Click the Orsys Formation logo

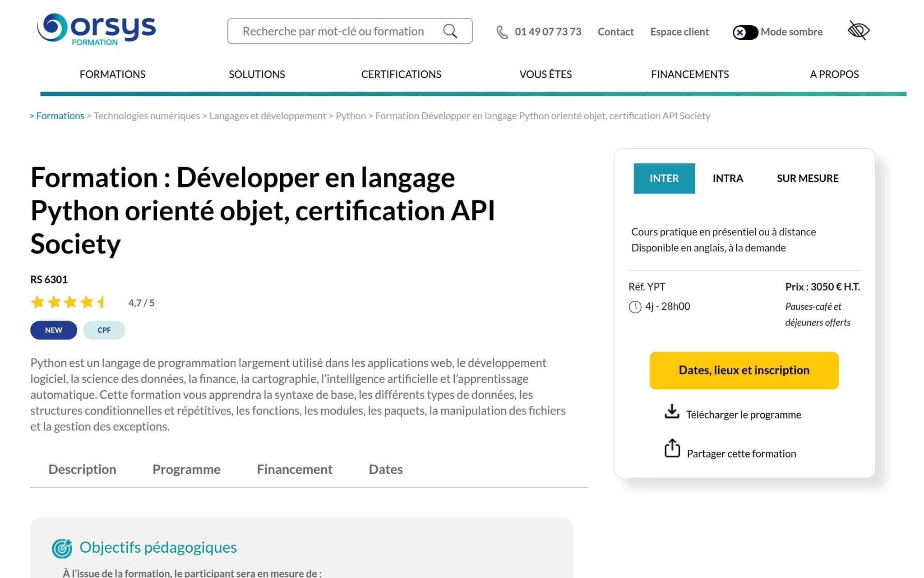(x=97, y=29)
